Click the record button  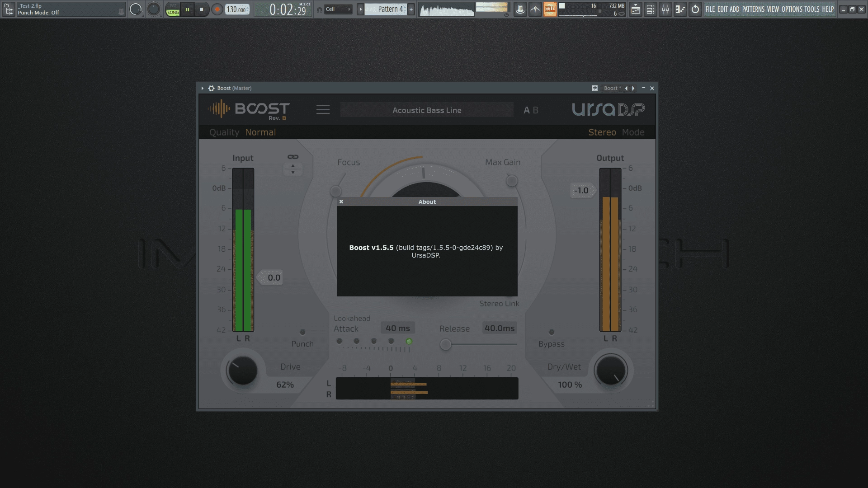point(217,9)
